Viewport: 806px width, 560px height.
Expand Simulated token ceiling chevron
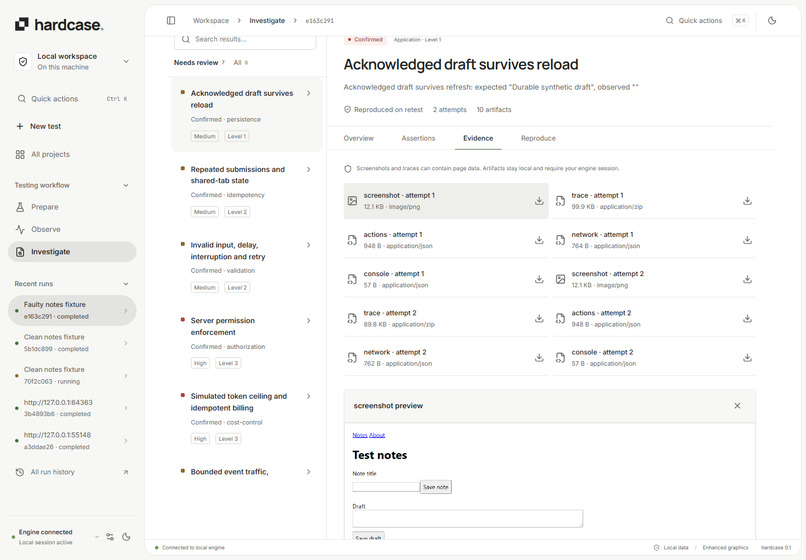coord(308,396)
